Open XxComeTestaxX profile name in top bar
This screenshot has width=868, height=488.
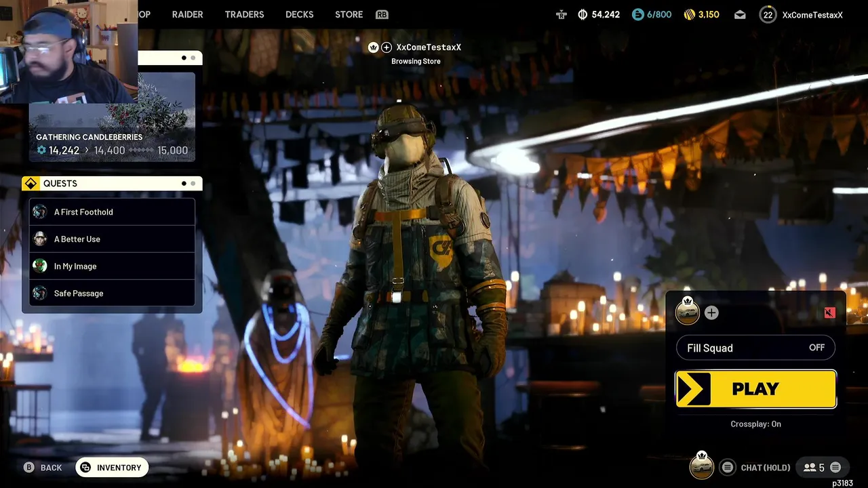tap(812, 14)
